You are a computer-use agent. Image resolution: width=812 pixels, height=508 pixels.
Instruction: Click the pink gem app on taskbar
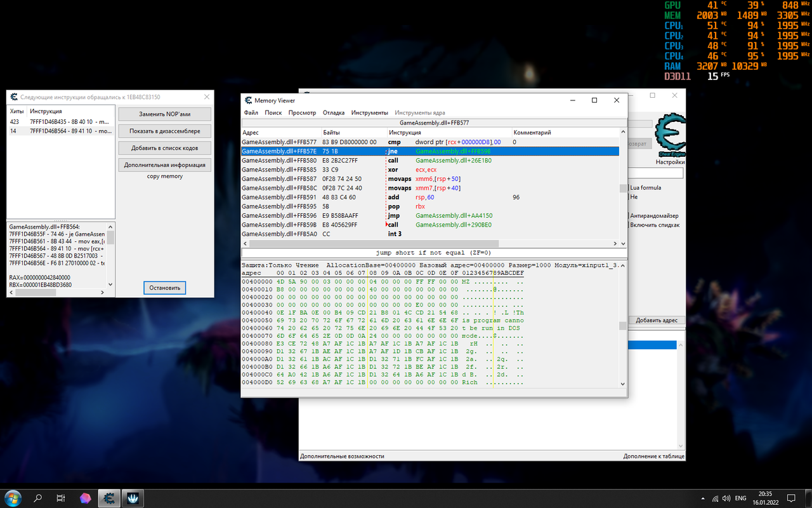pos(85,498)
